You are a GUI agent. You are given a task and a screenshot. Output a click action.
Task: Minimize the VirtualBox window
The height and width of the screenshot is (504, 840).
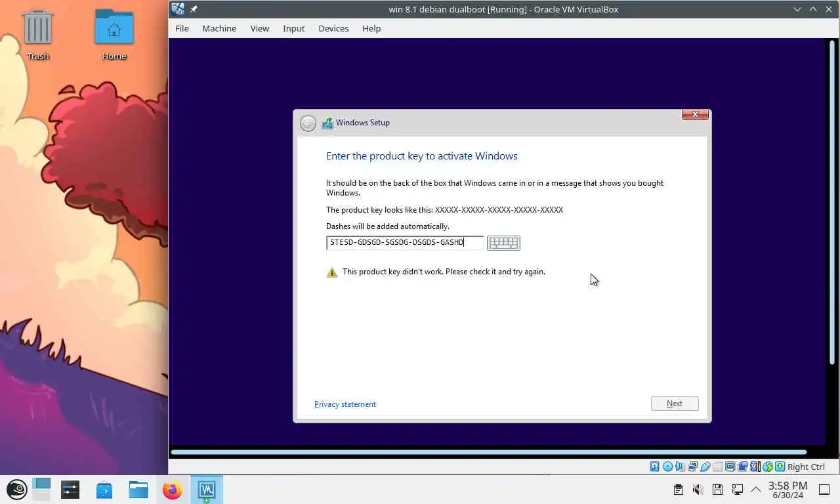797,9
